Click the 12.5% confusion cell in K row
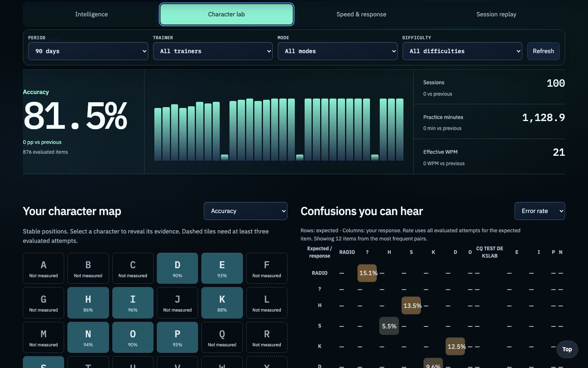588x368 pixels. [x=455, y=346]
